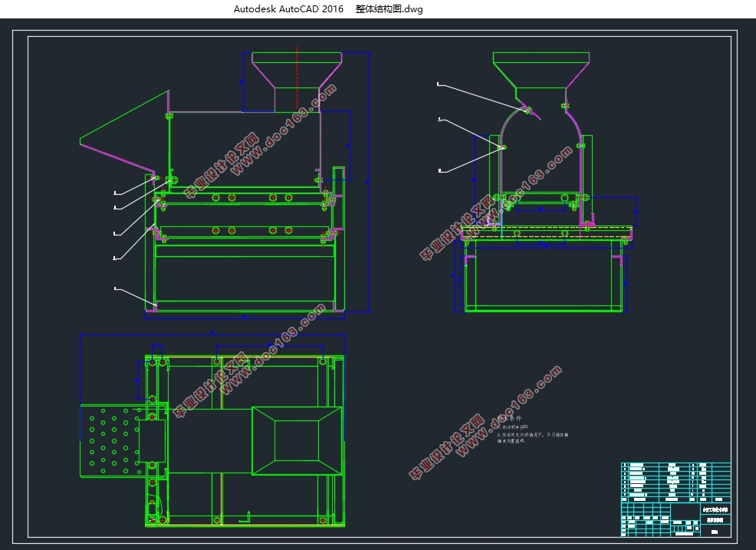The image size is (756, 550).
Task: Click the parts list rows above title block
Action: pos(676,482)
